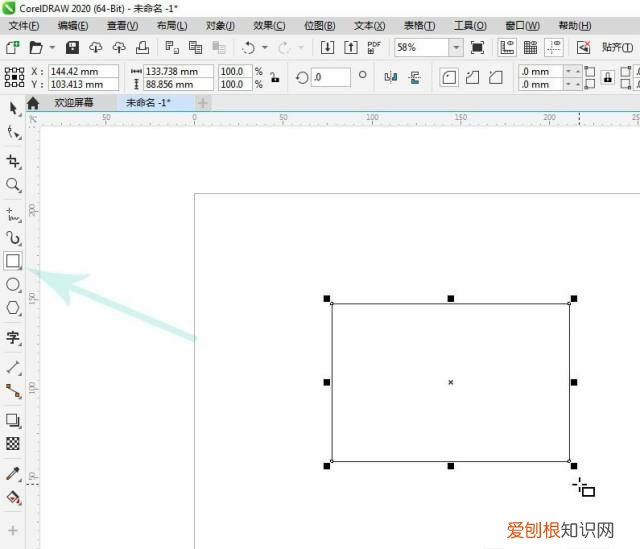The width and height of the screenshot is (640, 549).
Task: Add a new document tab
Action: coord(203,103)
